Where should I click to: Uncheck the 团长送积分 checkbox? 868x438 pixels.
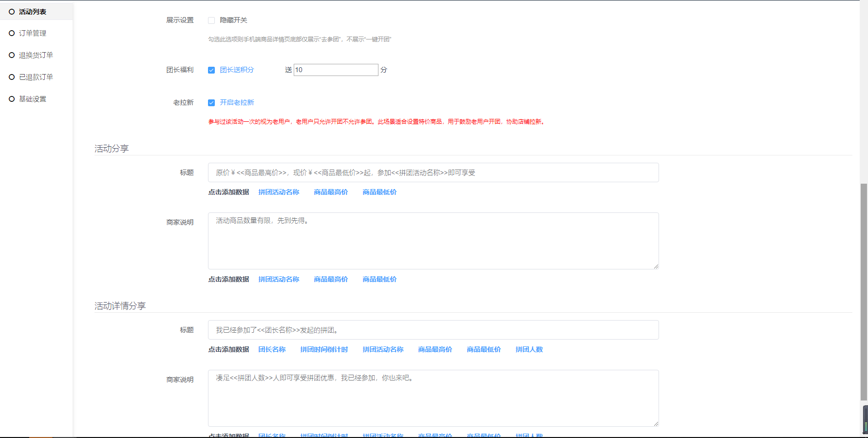pyautogui.click(x=211, y=70)
